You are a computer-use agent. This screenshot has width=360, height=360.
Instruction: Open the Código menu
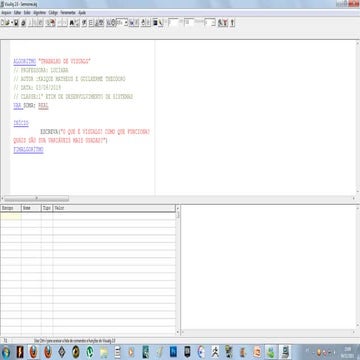(x=53, y=13)
